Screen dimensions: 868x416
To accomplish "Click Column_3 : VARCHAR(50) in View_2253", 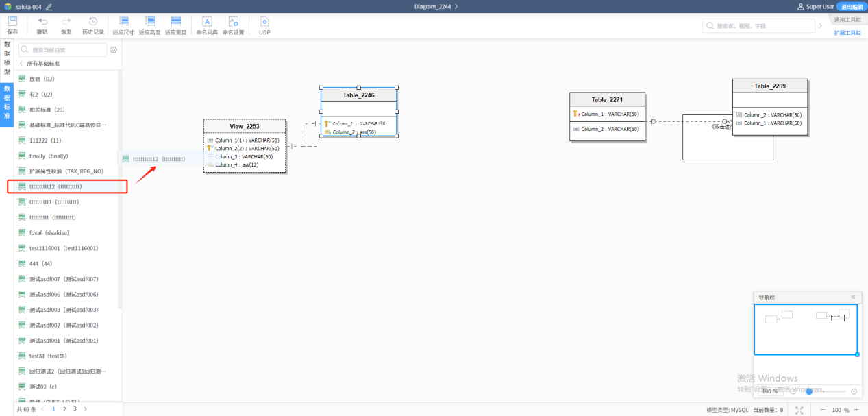I will [x=244, y=156].
